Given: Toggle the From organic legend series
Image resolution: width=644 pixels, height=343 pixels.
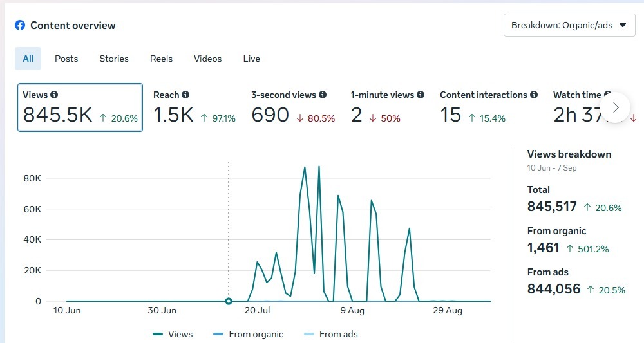Looking at the screenshot, I should pyautogui.click(x=248, y=334).
